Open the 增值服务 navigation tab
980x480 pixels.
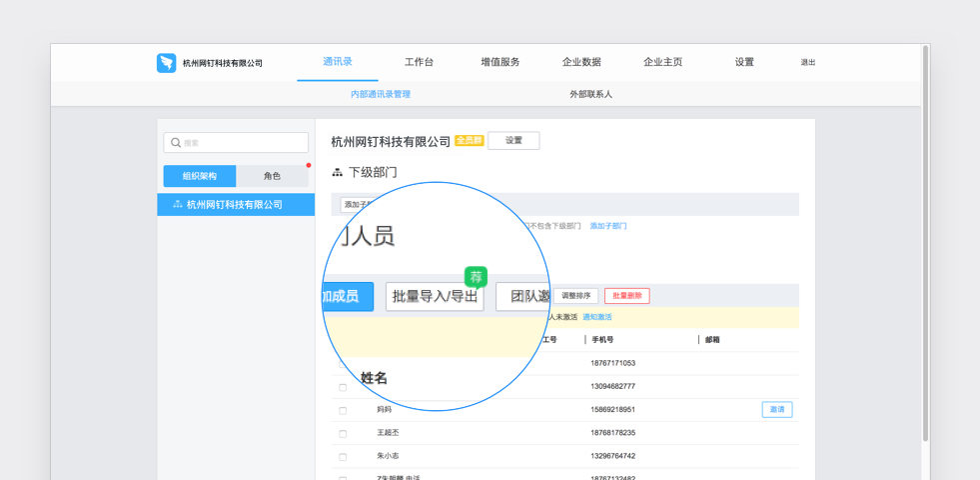500,62
